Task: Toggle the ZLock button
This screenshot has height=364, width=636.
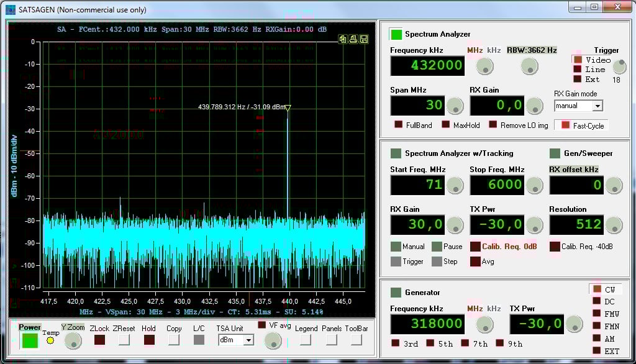Action: coord(99,340)
